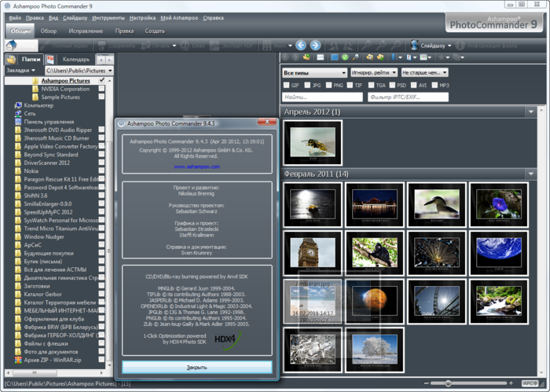Image resolution: width=550 pixels, height=392 pixels.
Task: Click the Полный экран fullscreen toolbar button
Action: click(64, 46)
